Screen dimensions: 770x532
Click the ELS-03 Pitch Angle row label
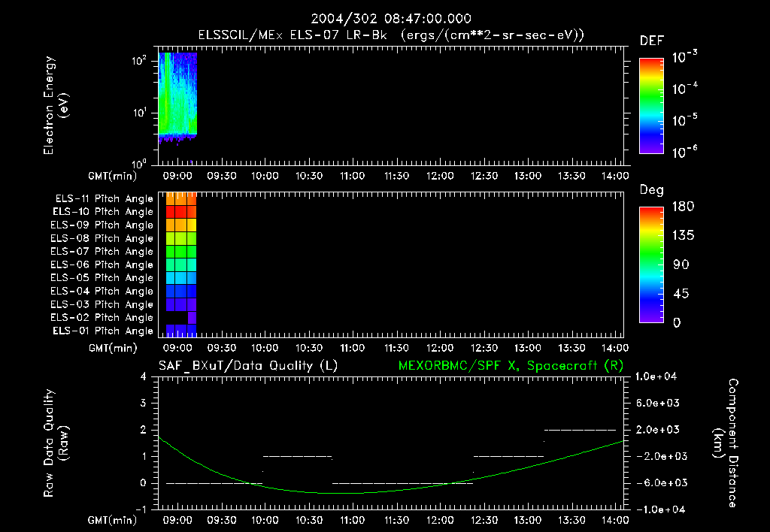pos(102,304)
